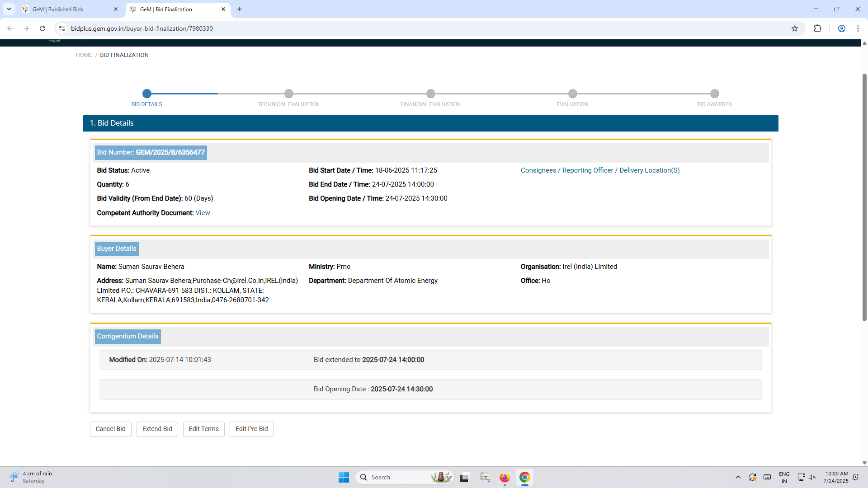Open the touch keyboard tray icon

pos(767,477)
